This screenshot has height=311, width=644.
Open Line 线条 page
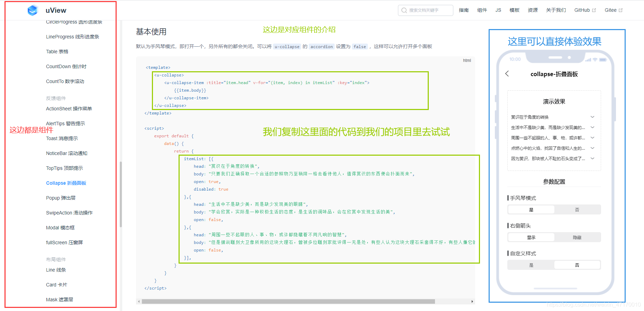(56, 270)
